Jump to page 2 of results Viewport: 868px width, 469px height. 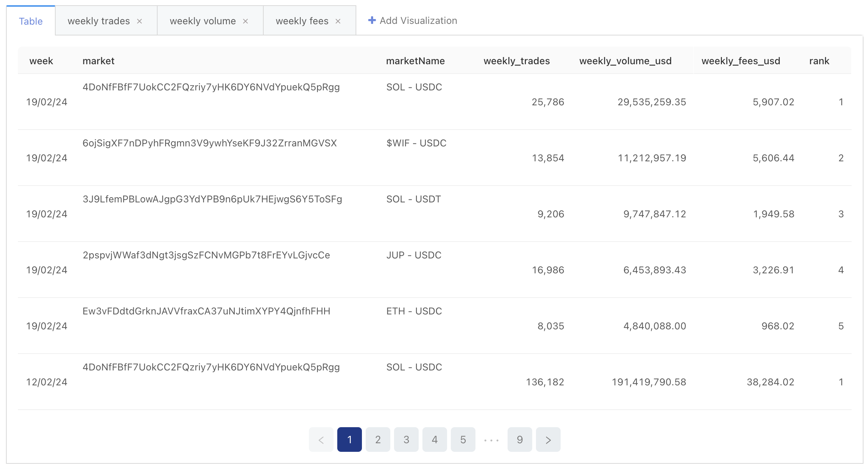[x=378, y=440]
